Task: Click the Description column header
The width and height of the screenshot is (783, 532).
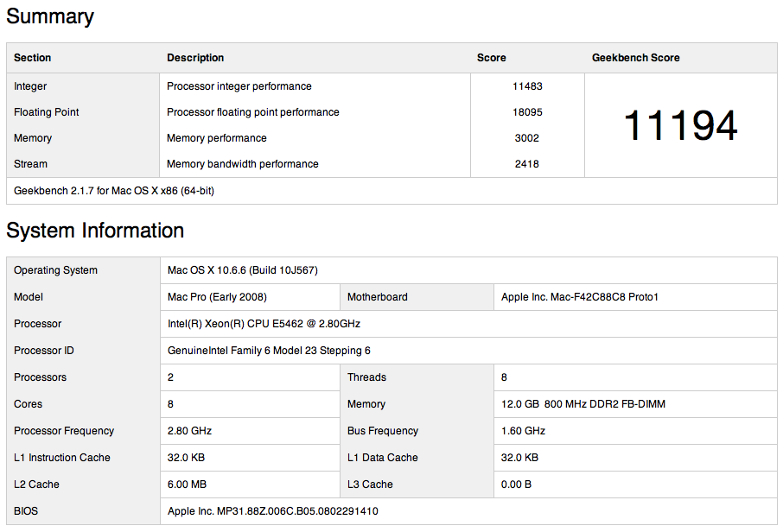Action: click(195, 58)
